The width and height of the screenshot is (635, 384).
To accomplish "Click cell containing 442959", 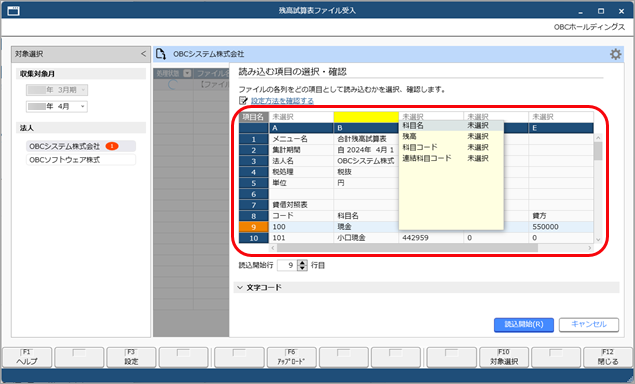I will pos(431,238).
